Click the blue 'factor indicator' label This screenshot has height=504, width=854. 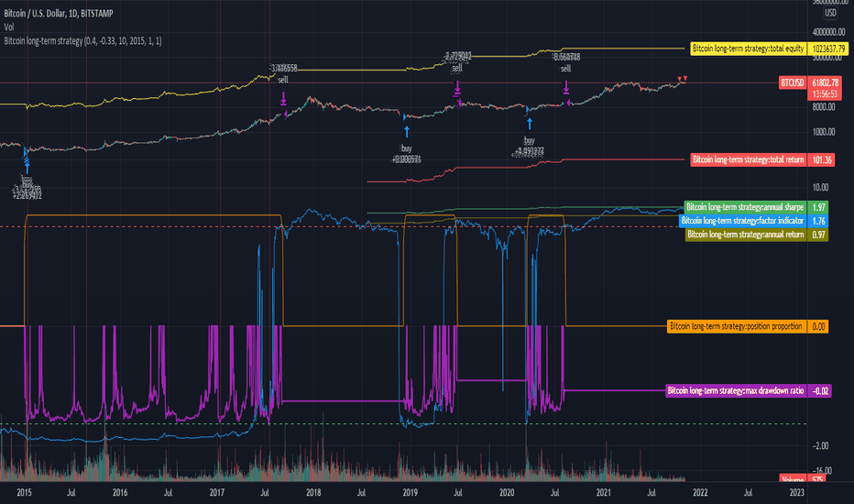pos(743,221)
